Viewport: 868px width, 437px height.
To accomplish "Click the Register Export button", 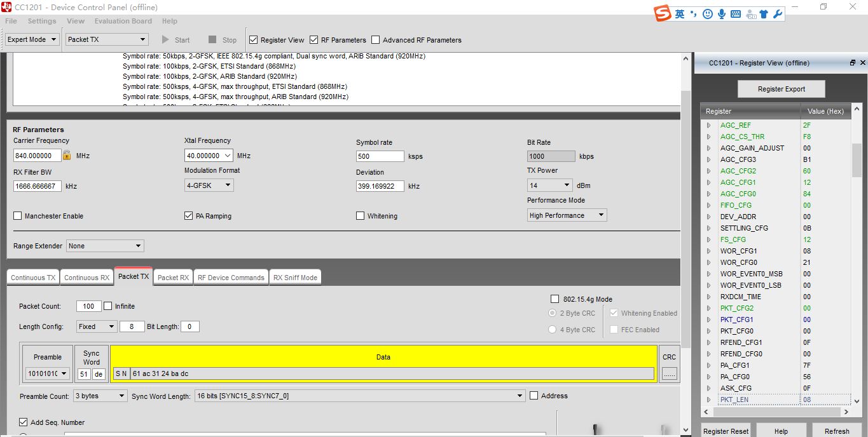I will pyautogui.click(x=782, y=89).
